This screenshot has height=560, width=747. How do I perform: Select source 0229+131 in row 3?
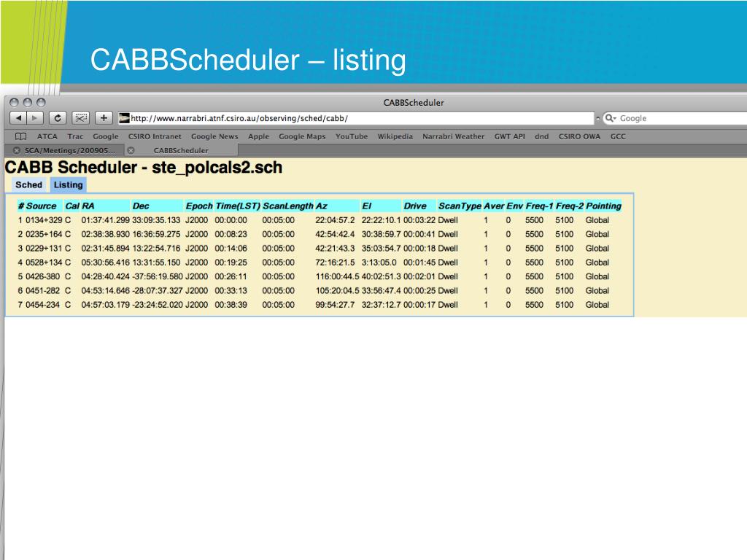click(x=43, y=248)
